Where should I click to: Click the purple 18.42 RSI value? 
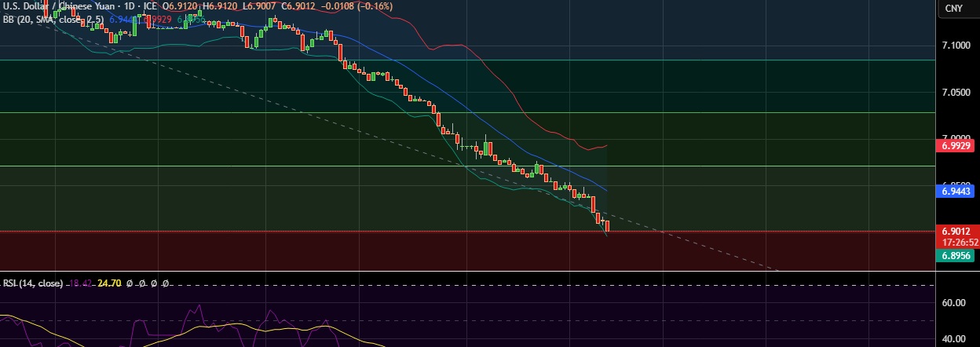click(x=82, y=283)
